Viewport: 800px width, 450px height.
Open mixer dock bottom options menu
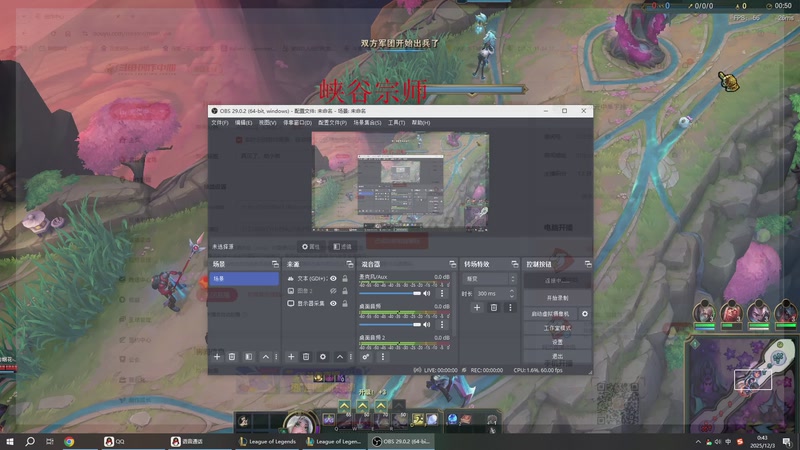coord(383,357)
